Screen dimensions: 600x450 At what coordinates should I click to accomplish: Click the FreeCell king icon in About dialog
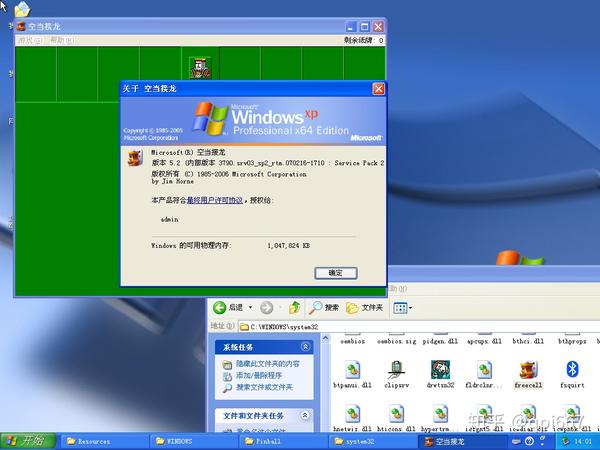[x=135, y=158]
